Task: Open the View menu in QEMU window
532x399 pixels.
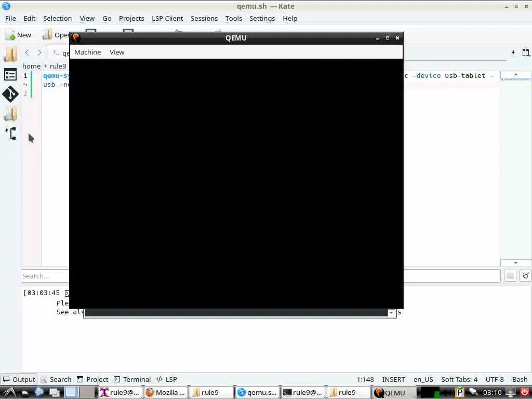Action: (x=117, y=52)
